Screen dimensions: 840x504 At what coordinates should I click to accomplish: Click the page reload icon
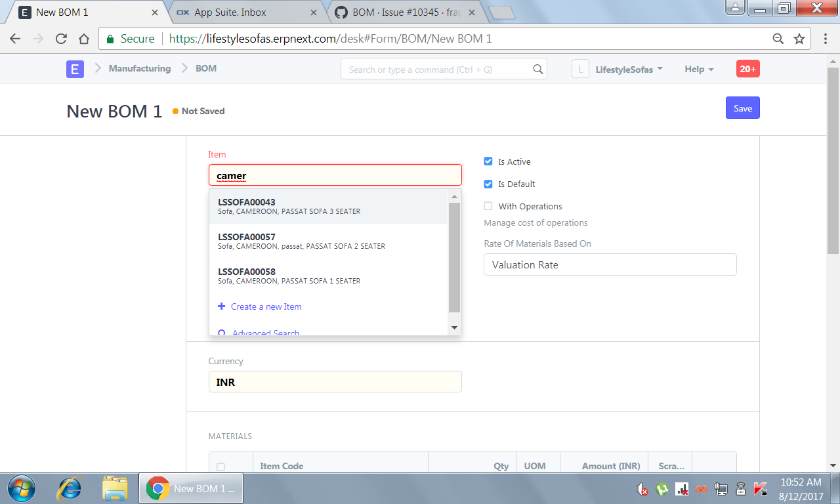click(60, 39)
